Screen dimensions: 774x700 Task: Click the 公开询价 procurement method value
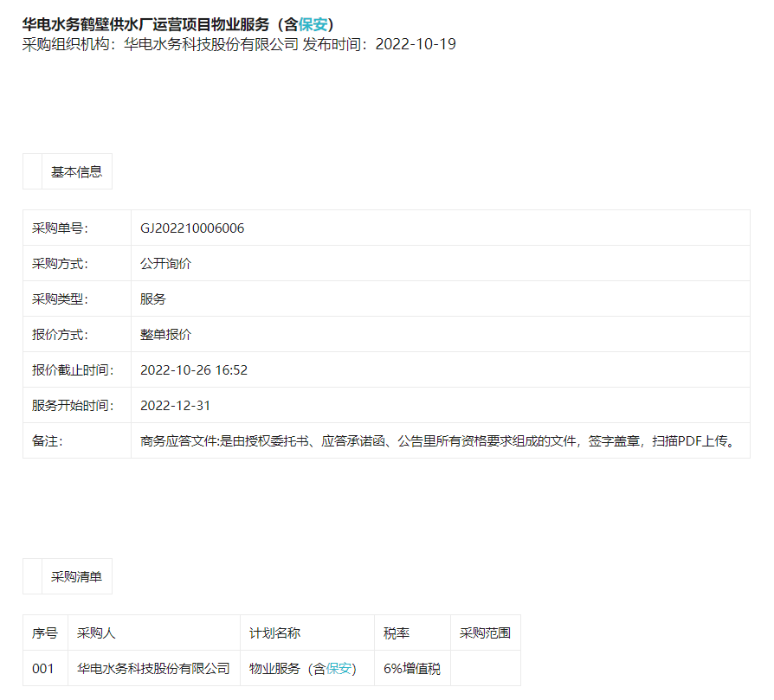[165, 264]
